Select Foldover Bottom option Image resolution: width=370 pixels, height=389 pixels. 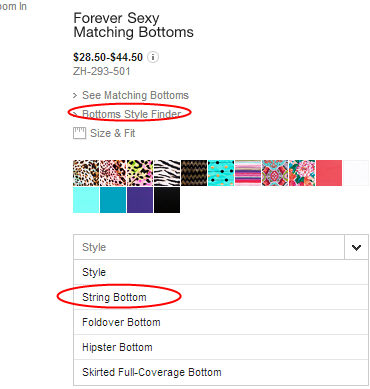coord(221,322)
